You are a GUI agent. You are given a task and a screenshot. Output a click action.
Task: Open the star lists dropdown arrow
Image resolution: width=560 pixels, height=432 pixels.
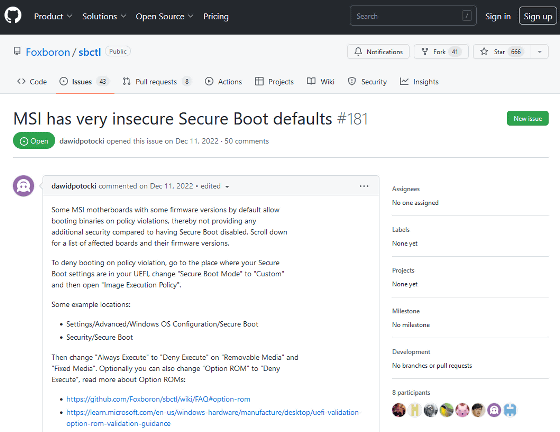pyautogui.click(x=540, y=52)
